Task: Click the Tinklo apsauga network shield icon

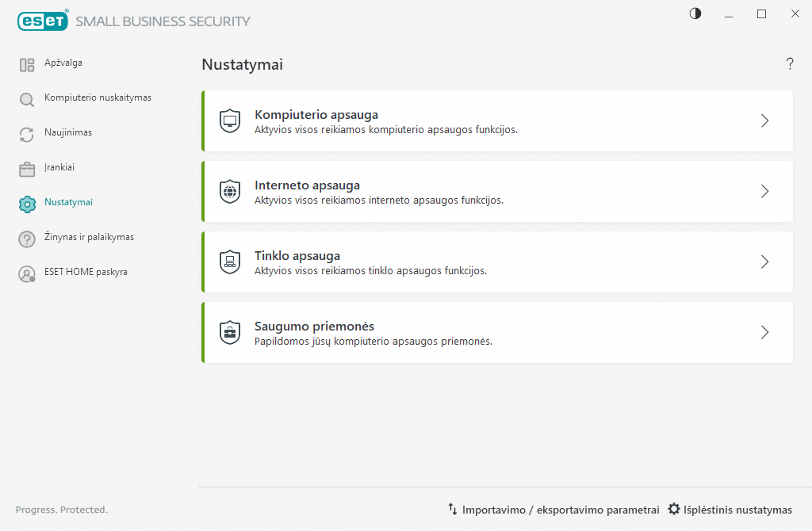Action: pyautogui.click(x=229, y=262)
